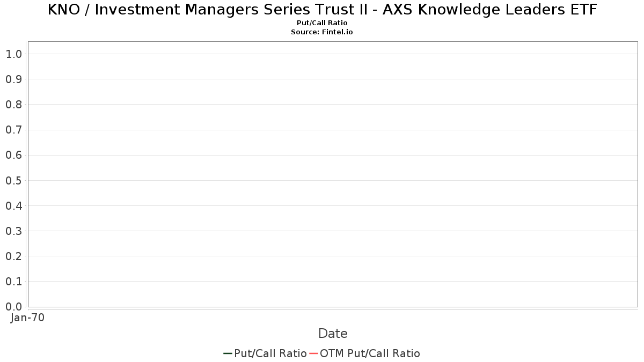Click the 0.5 y-axis label
The image size is (644, 362).
coord(13,180)
